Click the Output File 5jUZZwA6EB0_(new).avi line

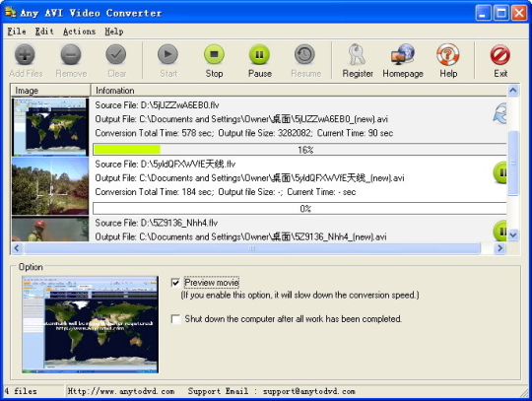click(241, 119)
